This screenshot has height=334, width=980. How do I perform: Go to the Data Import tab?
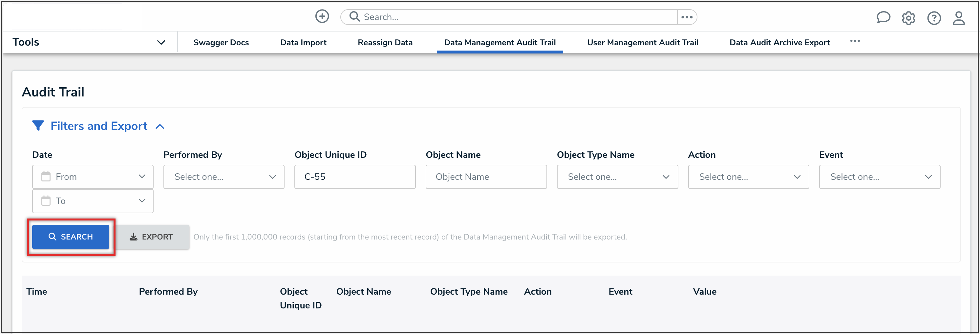(x=303, y=43)
